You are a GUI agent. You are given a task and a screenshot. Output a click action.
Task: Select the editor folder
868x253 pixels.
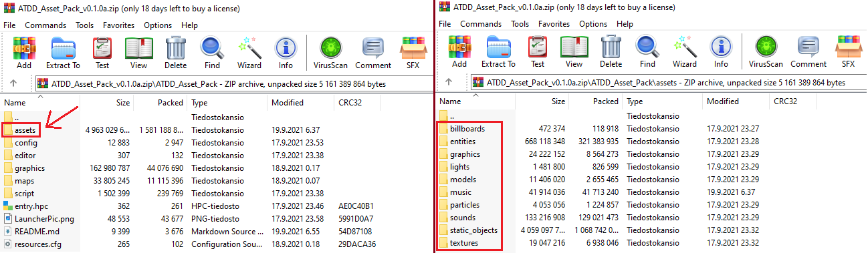pos(25,156)
